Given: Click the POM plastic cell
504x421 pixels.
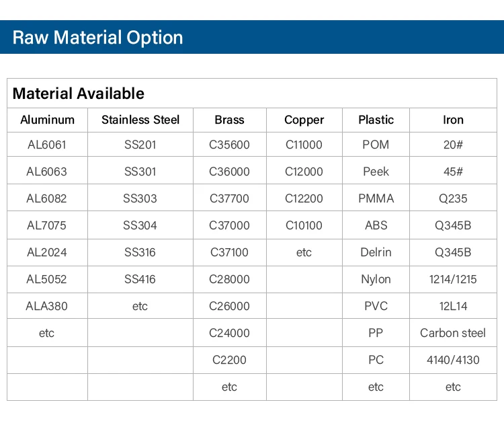Looking at the screenshot, I should pyautogui.click(x=376, y=145).
